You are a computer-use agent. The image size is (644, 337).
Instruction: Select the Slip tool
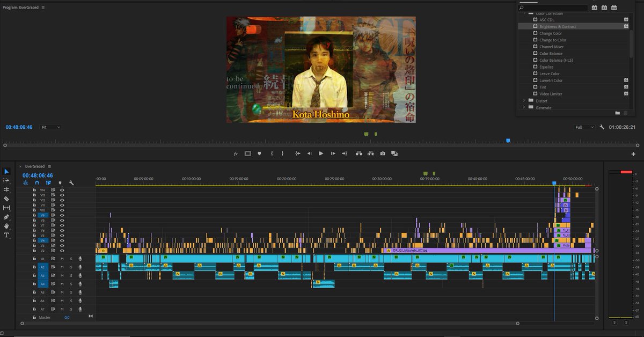click(6, 208)
